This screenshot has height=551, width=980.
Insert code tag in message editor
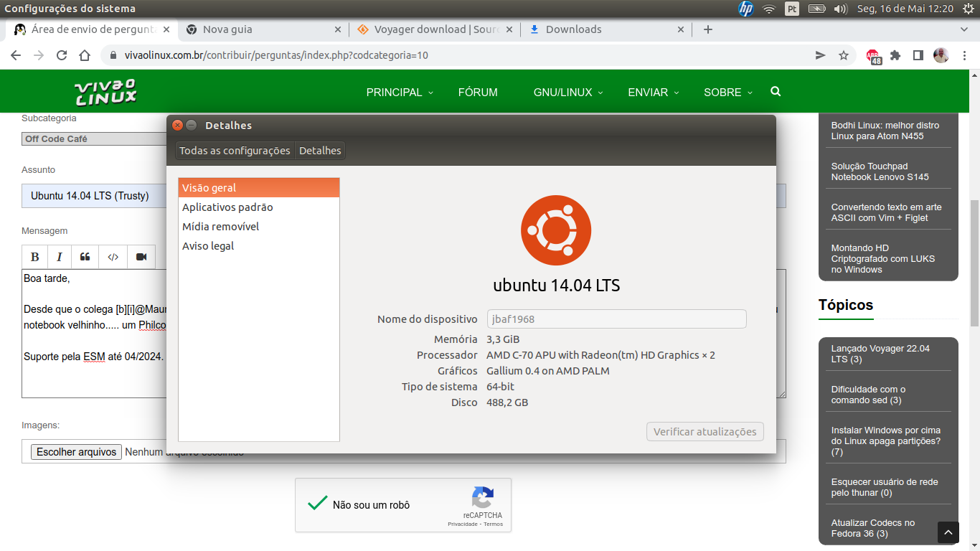(113, 257)
